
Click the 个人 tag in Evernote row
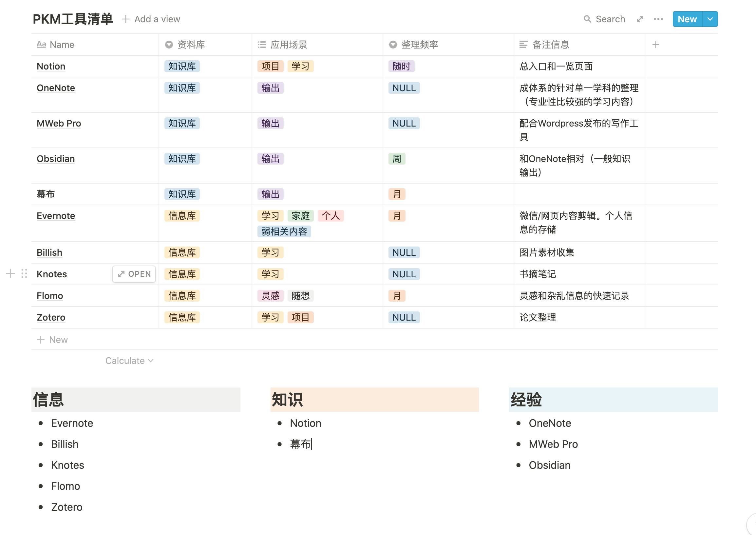click(331, 216)
